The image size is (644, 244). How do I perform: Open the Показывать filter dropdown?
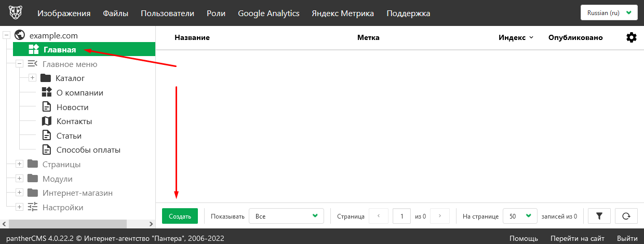pos(286,216)
